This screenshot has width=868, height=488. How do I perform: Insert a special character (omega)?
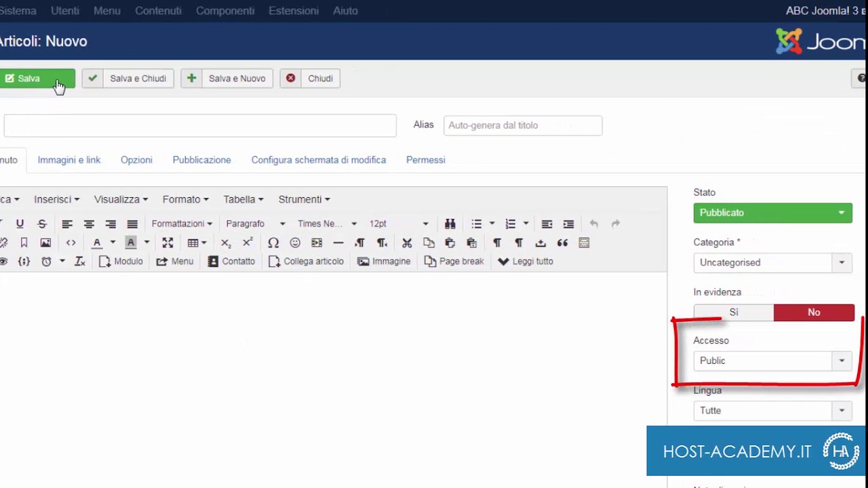pos(273,243)
